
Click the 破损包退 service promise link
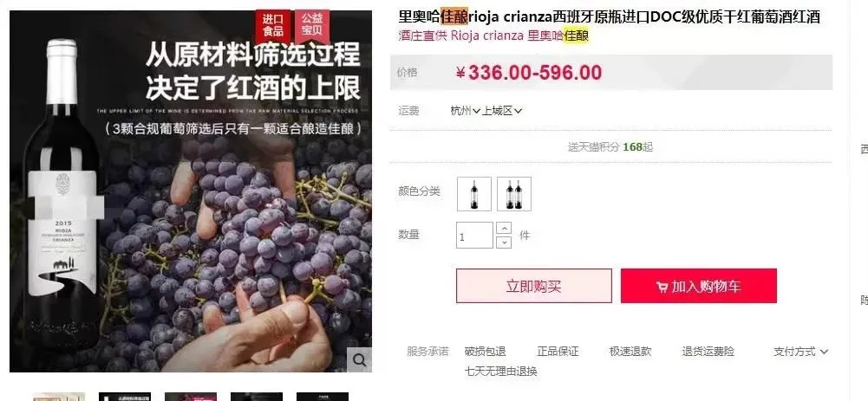[x=485, y=352]
